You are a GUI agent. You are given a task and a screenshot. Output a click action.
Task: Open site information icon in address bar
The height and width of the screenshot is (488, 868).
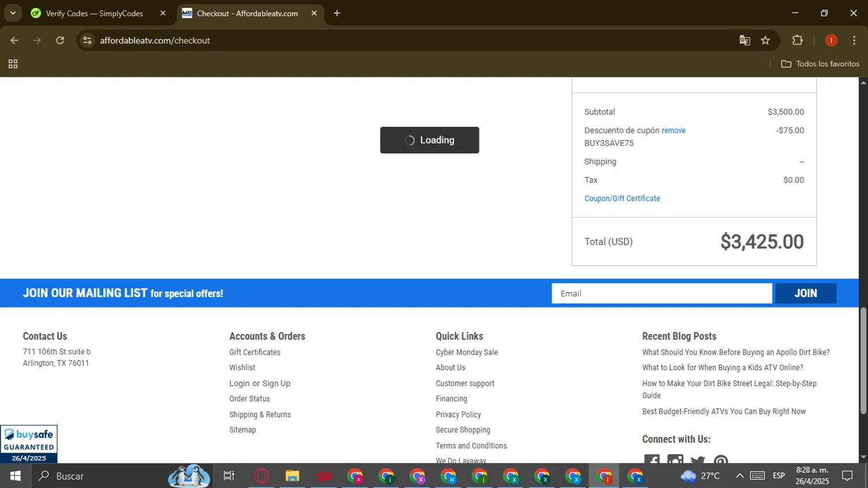[87, 41]
